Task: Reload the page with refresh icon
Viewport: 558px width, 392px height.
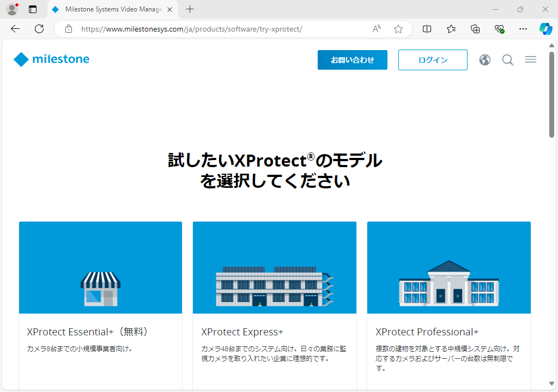Action: click(39, 29)
